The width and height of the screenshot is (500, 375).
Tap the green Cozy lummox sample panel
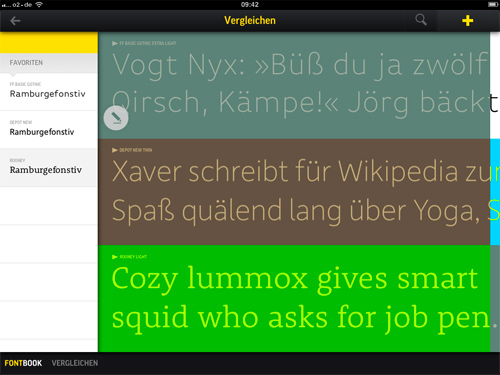point(294,298)
